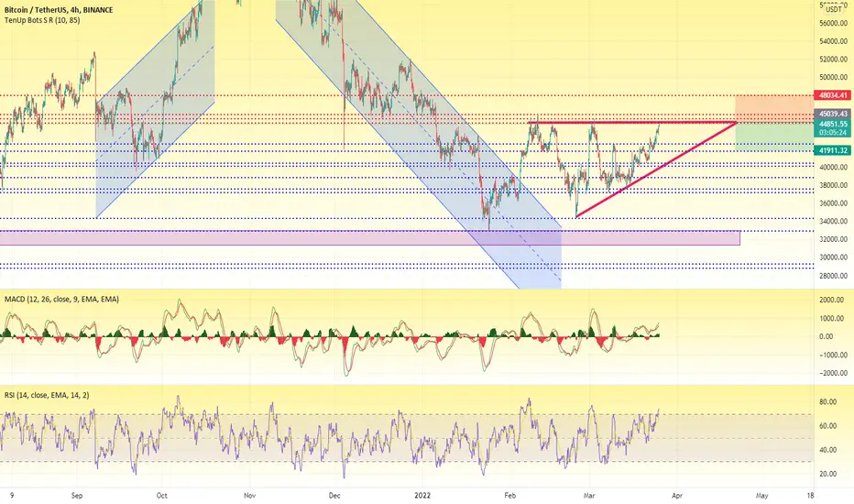Click the MACD (12, 26, close, 9) indicator label
The width and height of the screenshot is (854, 504).
[x=61, y=299]
